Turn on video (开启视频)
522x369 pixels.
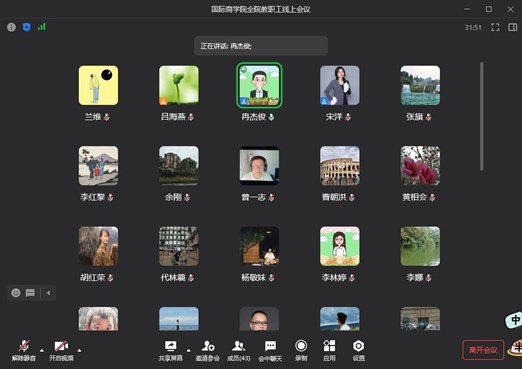click(61, 350)
